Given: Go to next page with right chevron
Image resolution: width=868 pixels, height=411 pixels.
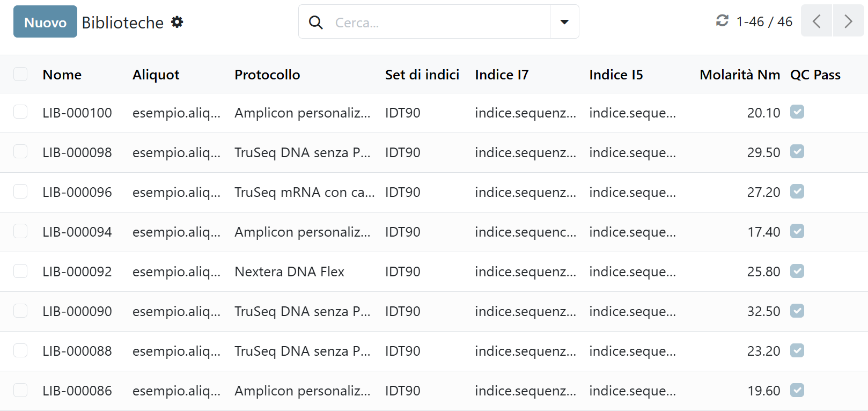Looking at the screenshot, I should pyautogui.click(x=848, y=21).
